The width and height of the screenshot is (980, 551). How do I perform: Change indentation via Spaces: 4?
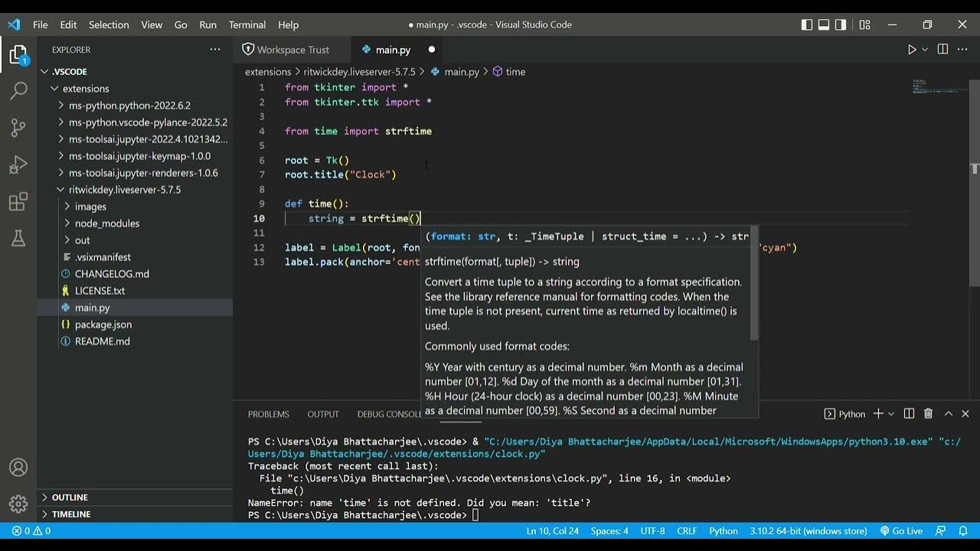(609, 531)
